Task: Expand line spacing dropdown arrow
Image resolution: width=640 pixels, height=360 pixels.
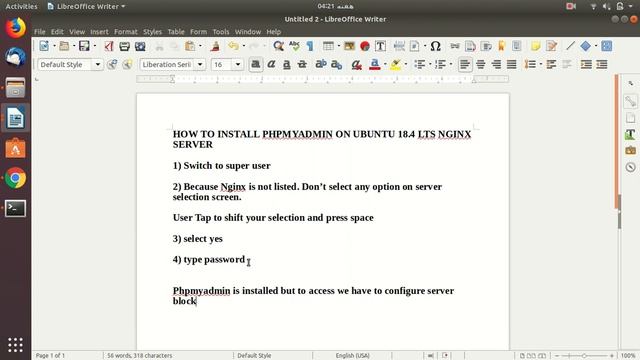Action: (x=540, y=64)
